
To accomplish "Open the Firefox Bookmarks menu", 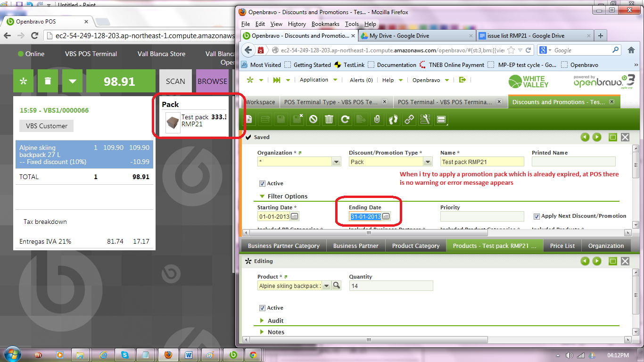I will coord(325,24).
